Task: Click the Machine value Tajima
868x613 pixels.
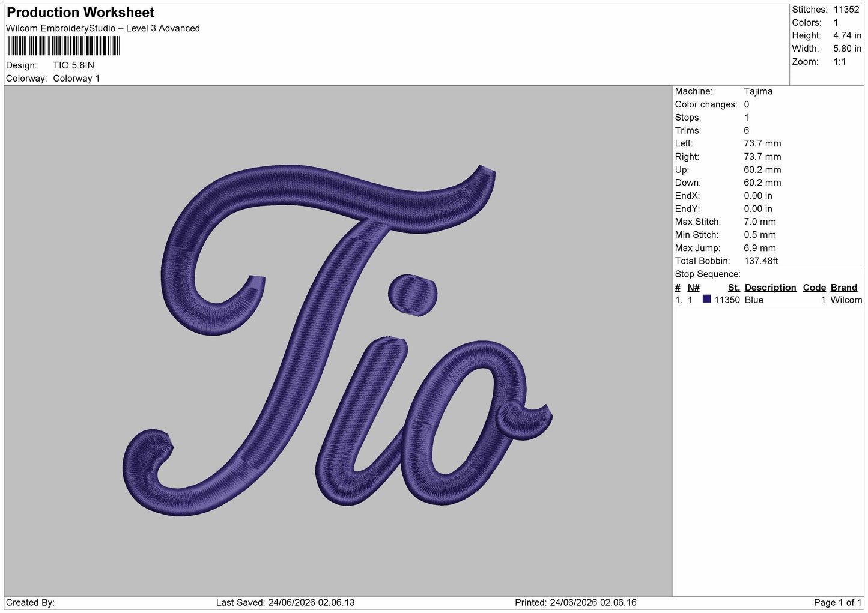Action: coord(758,91)
